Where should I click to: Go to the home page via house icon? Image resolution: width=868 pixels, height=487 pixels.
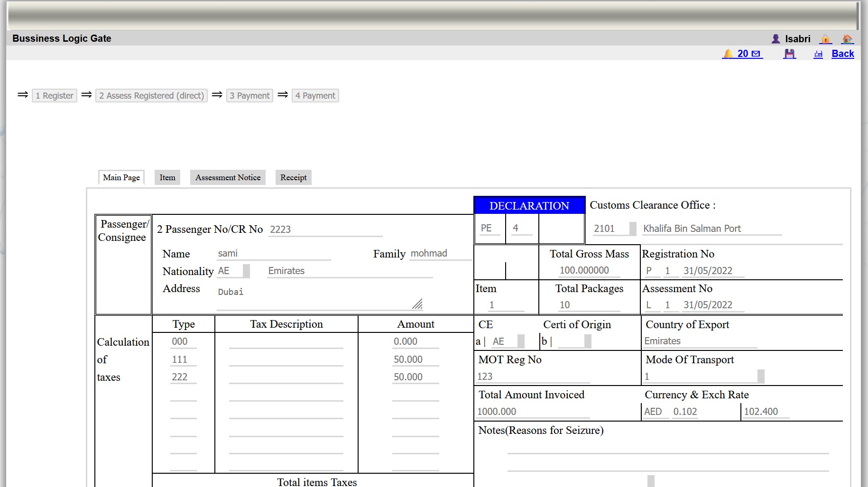(x=847, y=39)
